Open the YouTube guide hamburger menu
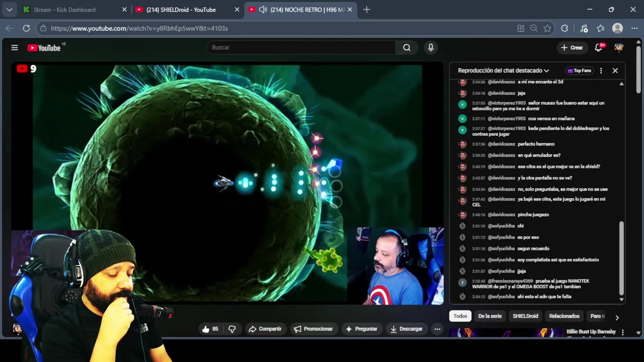 15,48
